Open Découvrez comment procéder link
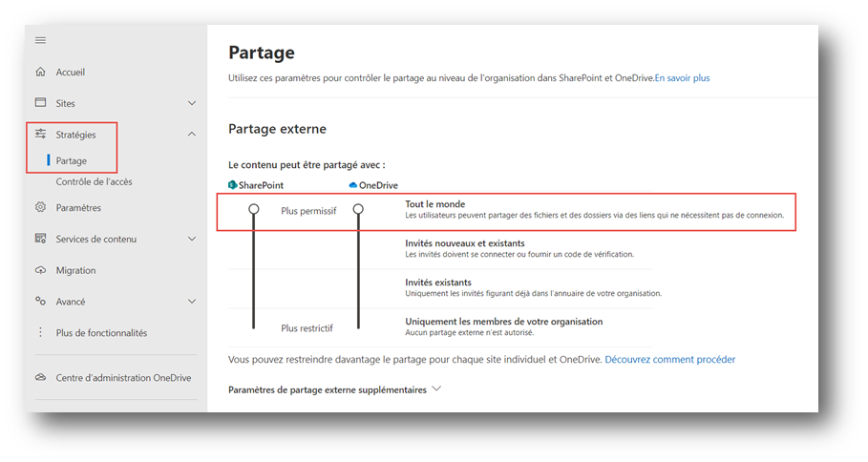This screenshot has height=462, width=868. tap(669, 359)
